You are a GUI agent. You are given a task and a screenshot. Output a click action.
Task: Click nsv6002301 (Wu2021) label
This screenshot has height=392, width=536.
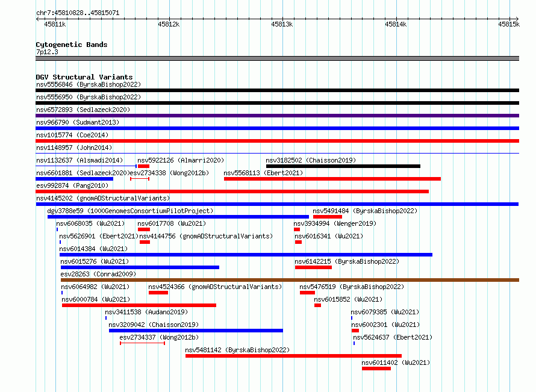point(385,325)
